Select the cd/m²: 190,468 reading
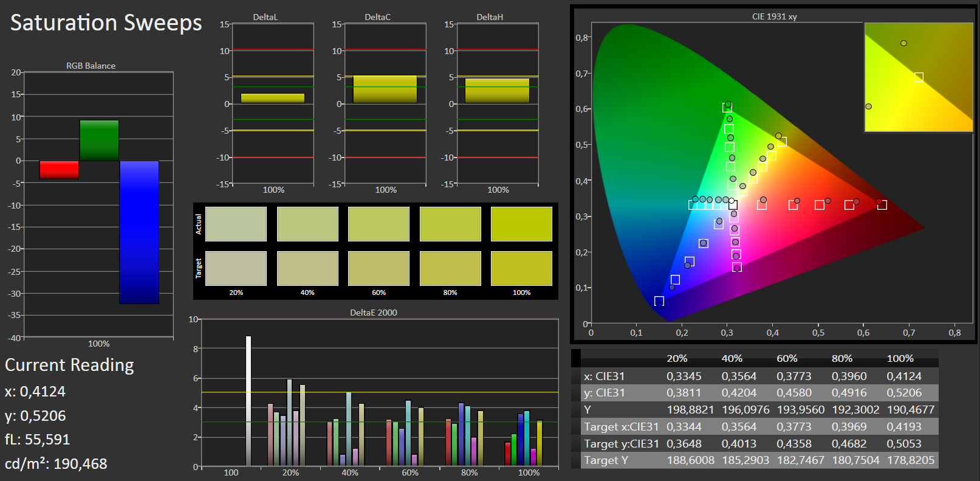The width and height of the screenshot is (980, 481). coord(56,464)
